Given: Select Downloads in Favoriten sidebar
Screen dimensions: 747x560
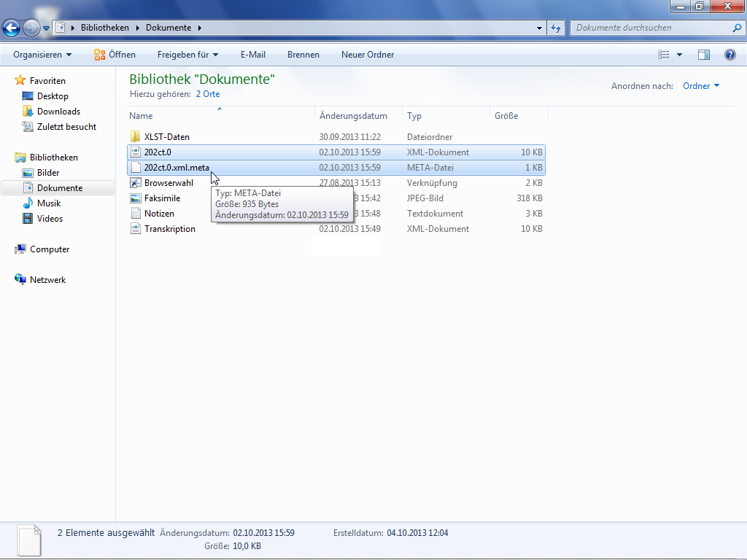Looking at the screenshot, I should point(58,112).
